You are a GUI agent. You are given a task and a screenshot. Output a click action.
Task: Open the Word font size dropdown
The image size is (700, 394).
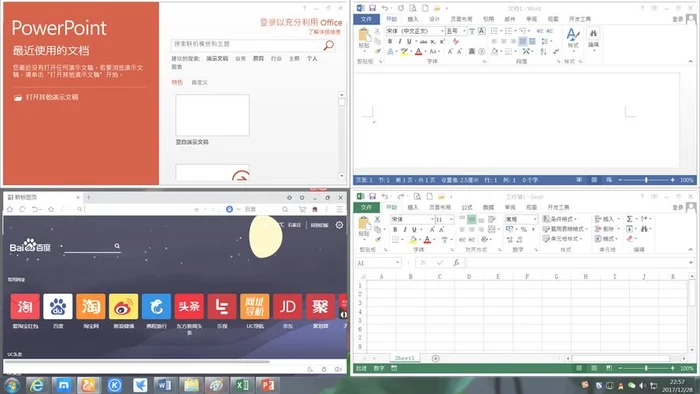tap(464, 31)
